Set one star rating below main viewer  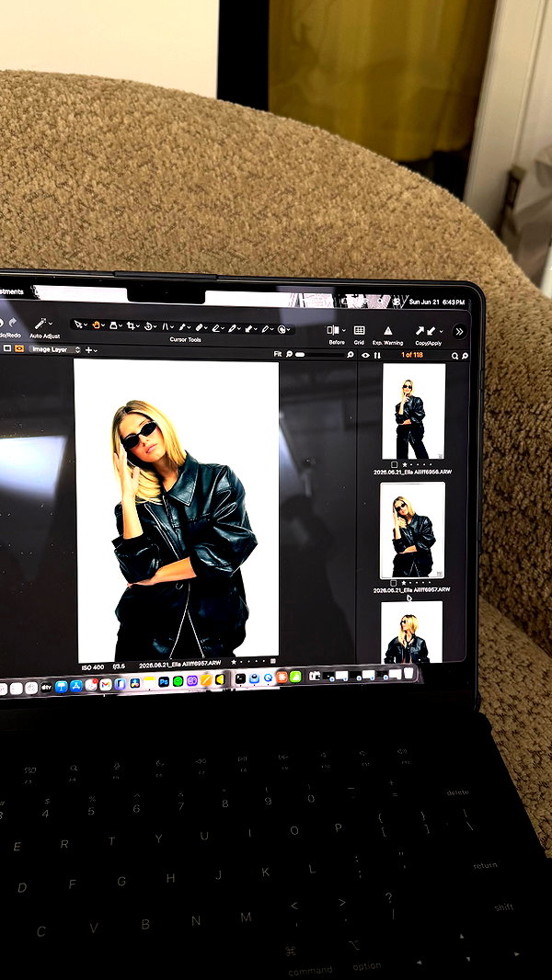tap(234, 662)
